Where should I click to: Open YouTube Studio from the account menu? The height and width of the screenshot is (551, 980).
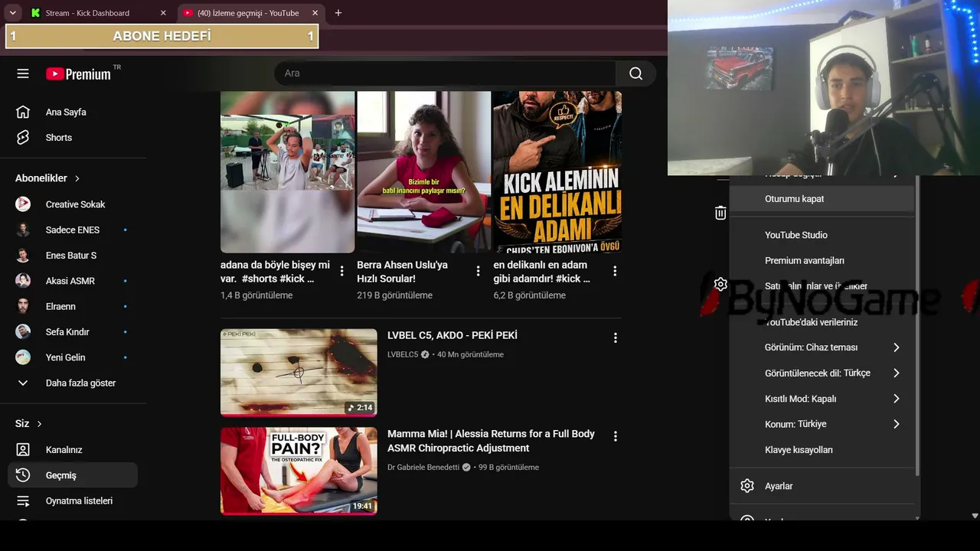[x=823, y=235]
